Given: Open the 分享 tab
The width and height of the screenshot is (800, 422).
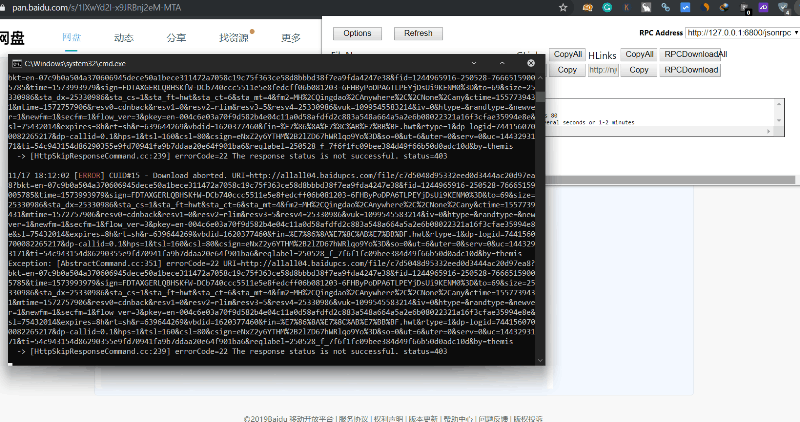Looking at the screenshot, I should (x=176, y=38).
